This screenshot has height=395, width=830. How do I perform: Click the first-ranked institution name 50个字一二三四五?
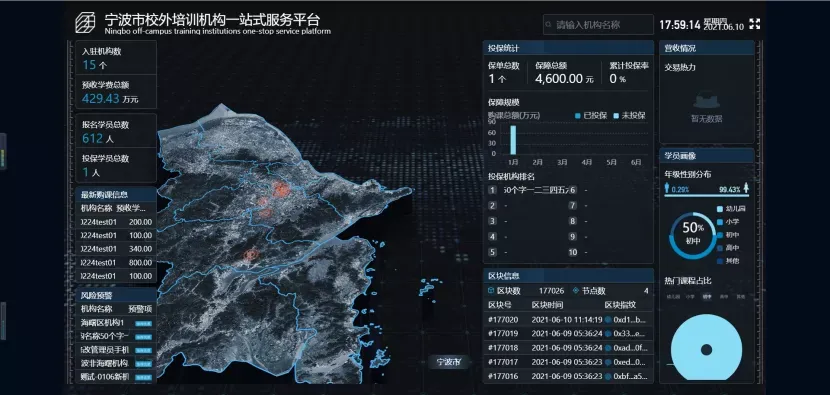535,190
